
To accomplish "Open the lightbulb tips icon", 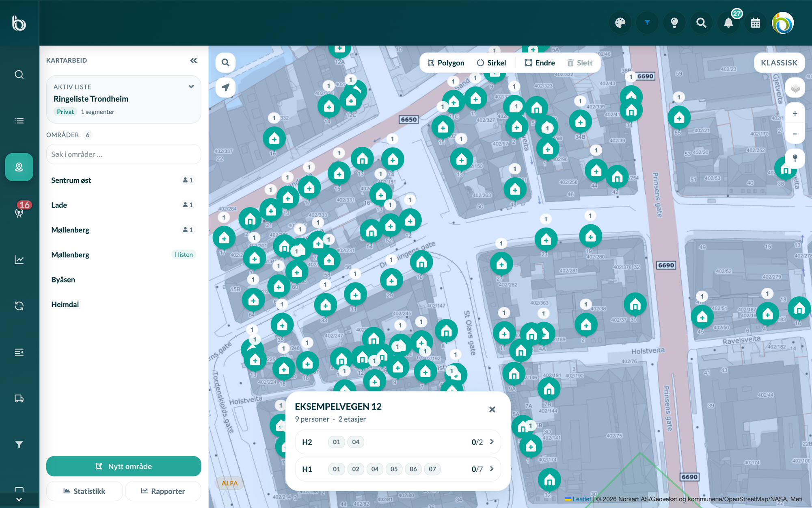I will (x=674, y=23).
